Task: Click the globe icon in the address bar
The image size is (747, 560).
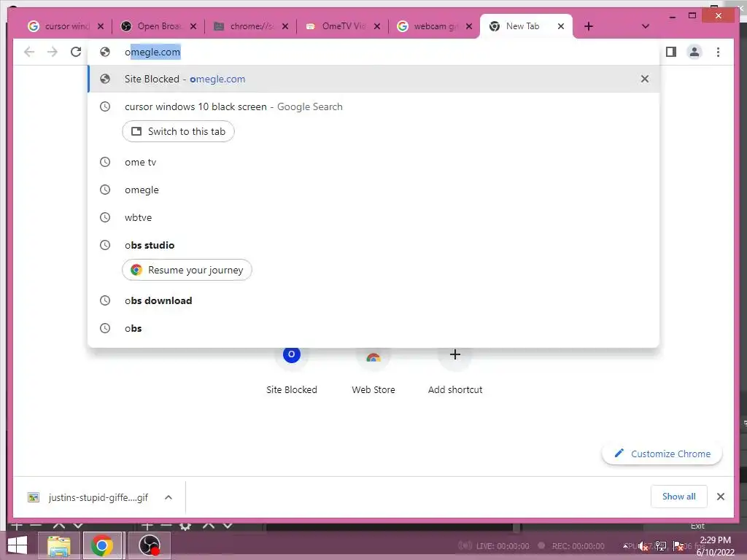Action: pyautogui.click(x=105, y=52)
